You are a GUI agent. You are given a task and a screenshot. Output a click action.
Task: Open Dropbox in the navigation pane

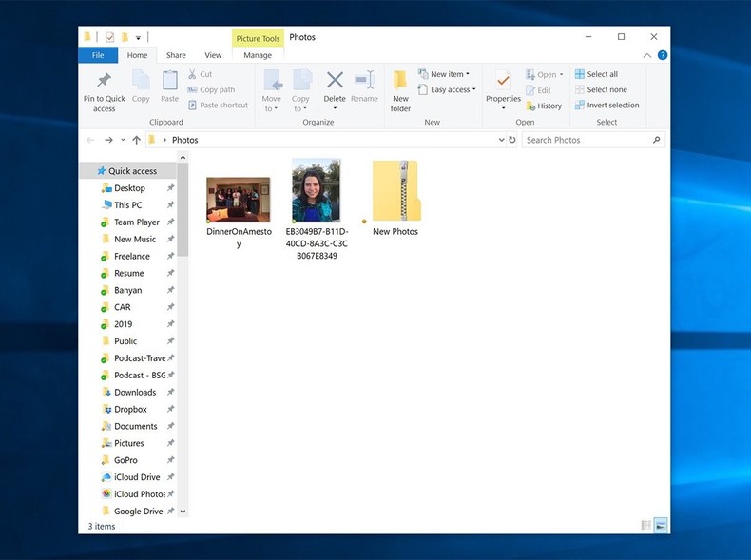click(130, 409)
